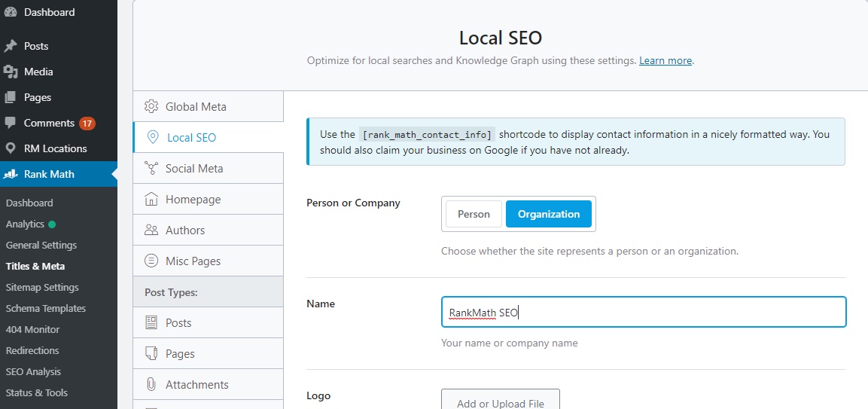This screenshot has width=868, height=409.
Task: Open Comments in the WordPress admin menu
Action: pyautogui.click(x=49, y=123)
